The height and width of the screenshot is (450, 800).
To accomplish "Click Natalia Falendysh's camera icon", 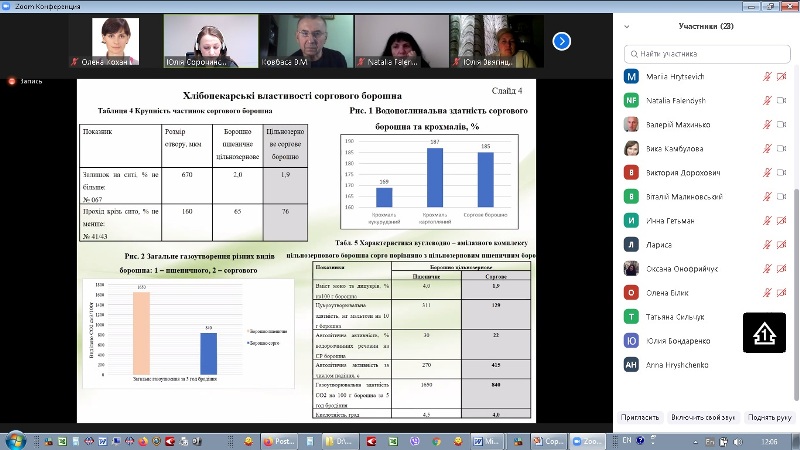I will [781, 101].
